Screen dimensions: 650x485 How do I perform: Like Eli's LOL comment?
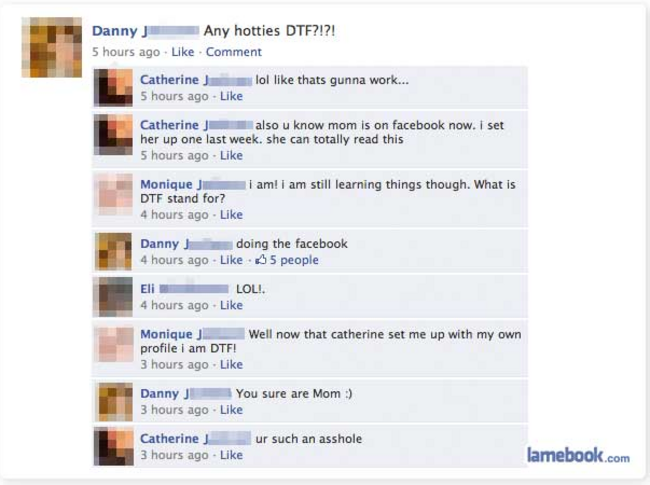pos(231,305)
